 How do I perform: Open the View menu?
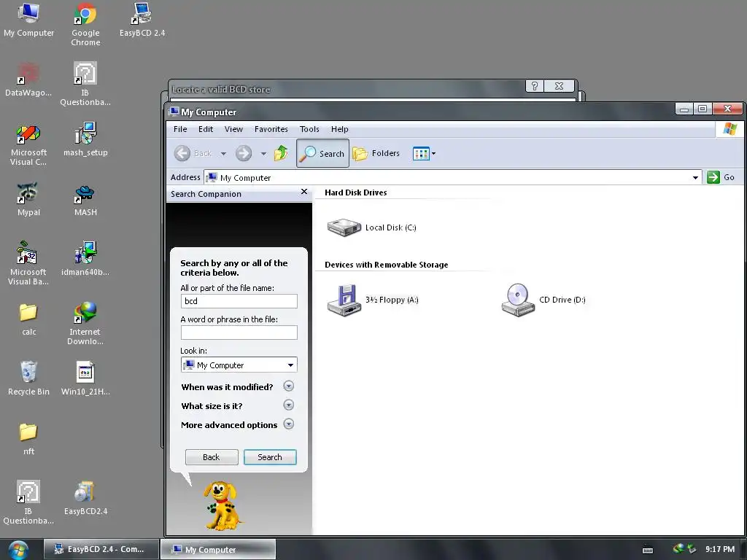(233, 129)
